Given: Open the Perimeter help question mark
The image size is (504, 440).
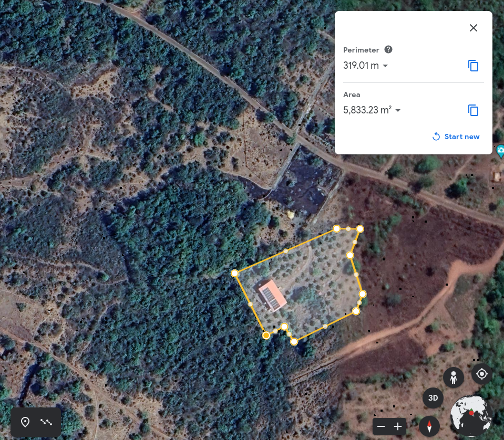Looking at the screenshot, I should [x=388, y=49].
